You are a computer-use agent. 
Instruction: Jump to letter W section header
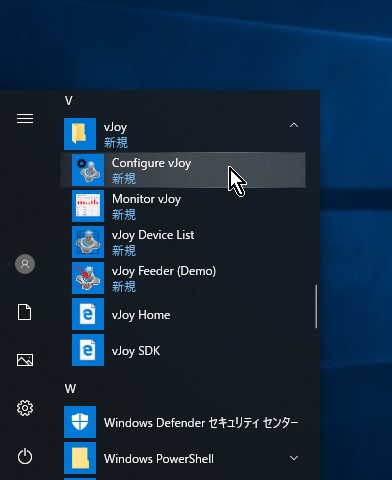(x=70, y=389)
